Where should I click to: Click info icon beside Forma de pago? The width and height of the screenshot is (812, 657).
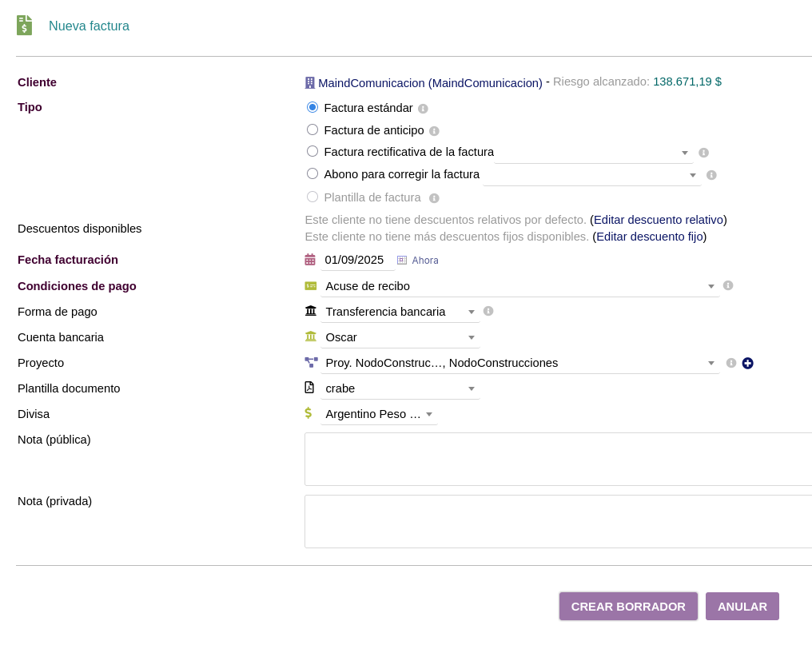(488, 311)
